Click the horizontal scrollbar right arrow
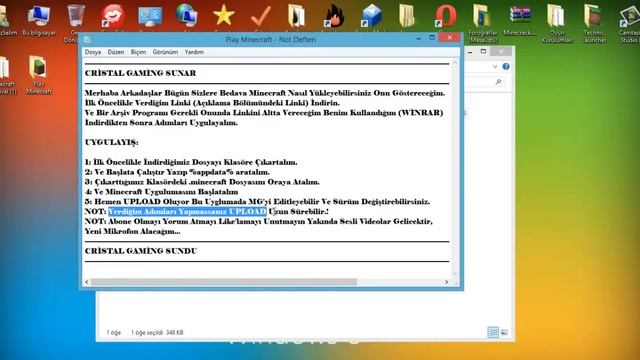This screenshot has width=640, height=360. pos(447,282)
